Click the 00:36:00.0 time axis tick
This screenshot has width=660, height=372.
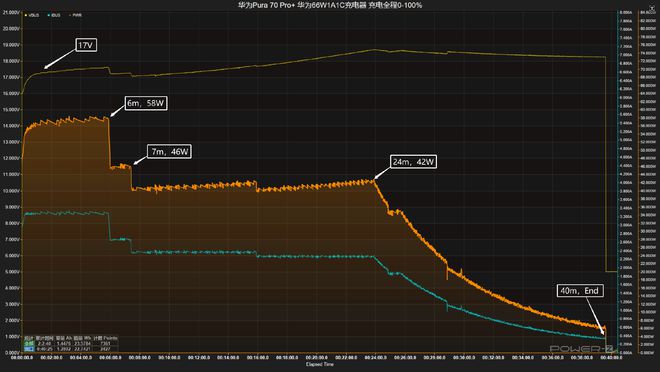[552, 358]
